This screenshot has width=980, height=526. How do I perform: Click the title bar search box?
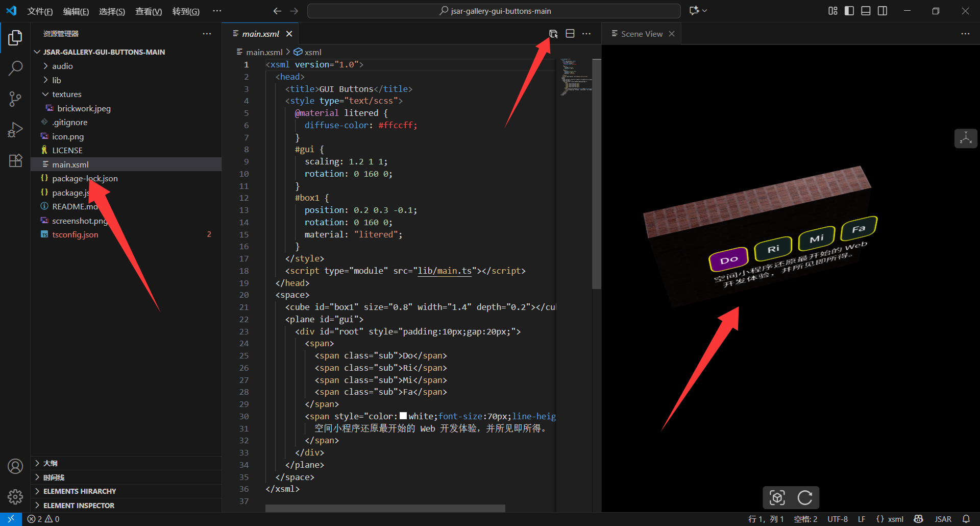(x=494, y=11)
